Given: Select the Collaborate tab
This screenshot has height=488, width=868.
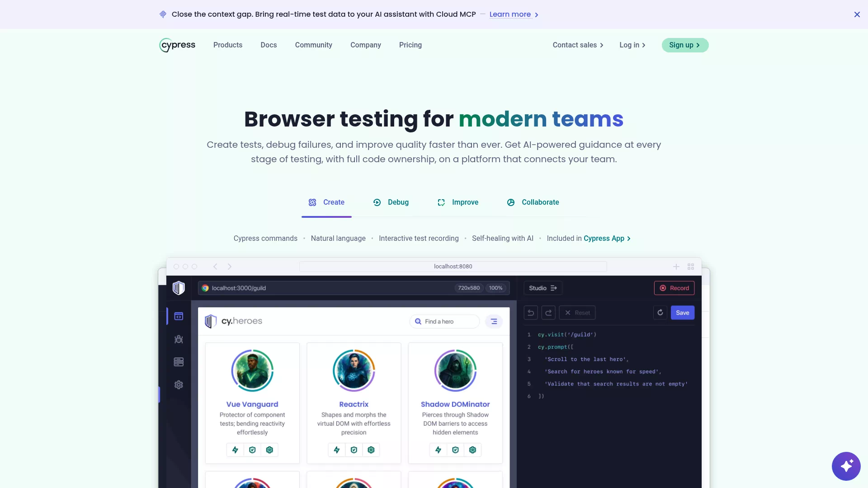Looking at the screenshot, I should (x=533, y=202).
